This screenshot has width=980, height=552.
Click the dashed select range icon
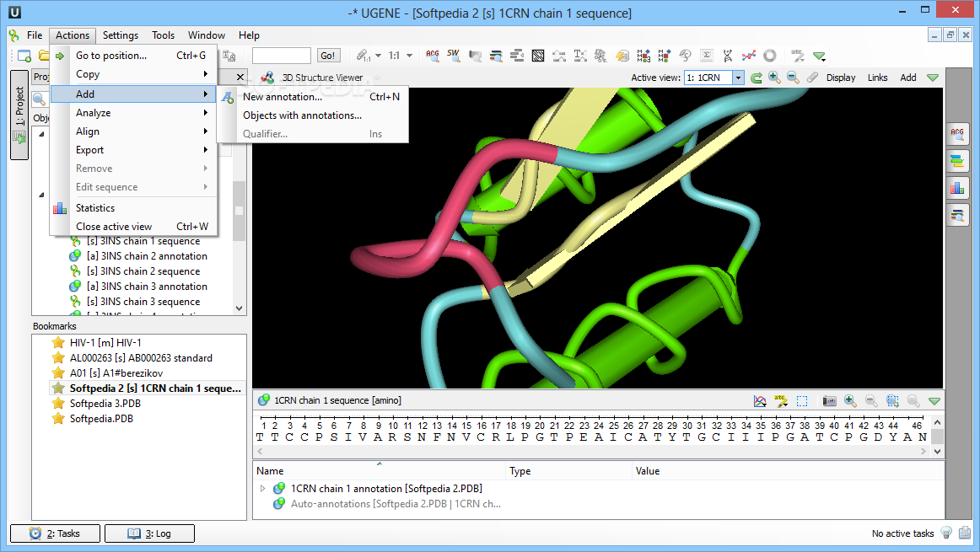click(802, 401)
